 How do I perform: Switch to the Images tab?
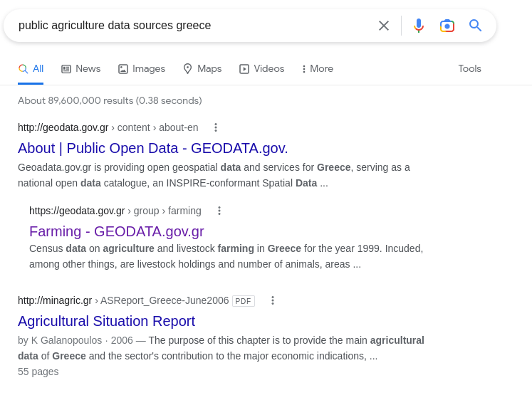(142, 69)
